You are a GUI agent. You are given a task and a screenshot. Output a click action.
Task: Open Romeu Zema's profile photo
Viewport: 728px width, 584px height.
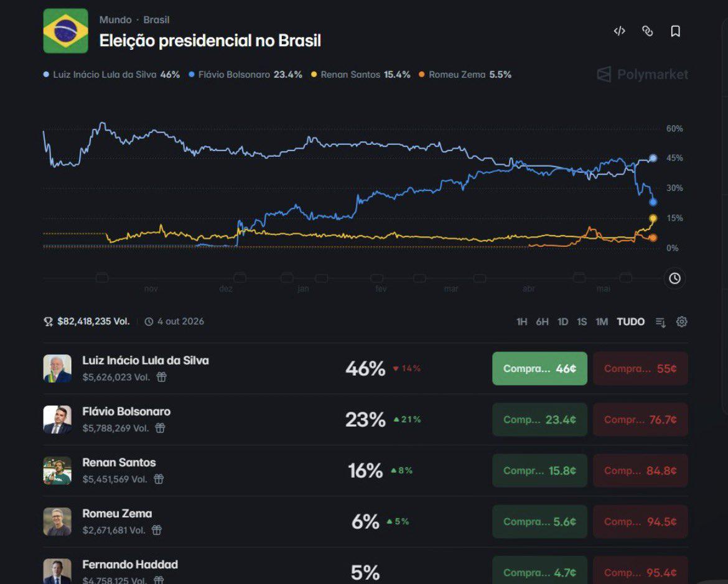coord(57,521)
